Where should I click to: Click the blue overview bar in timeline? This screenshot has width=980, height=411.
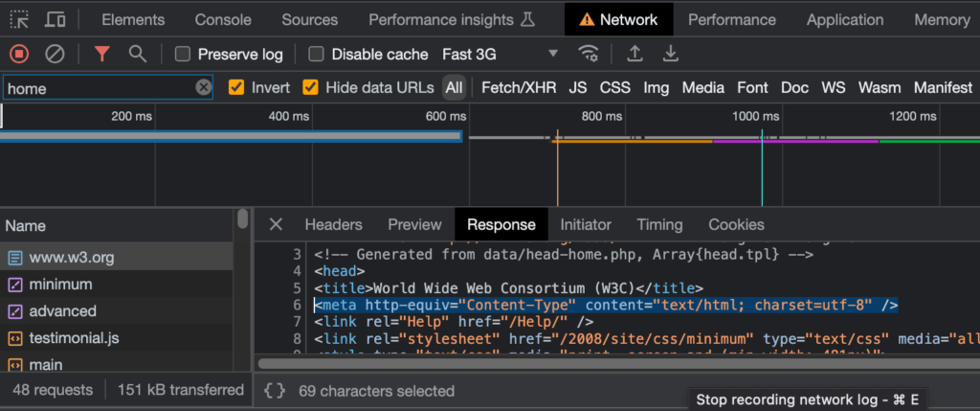[231, 136]
